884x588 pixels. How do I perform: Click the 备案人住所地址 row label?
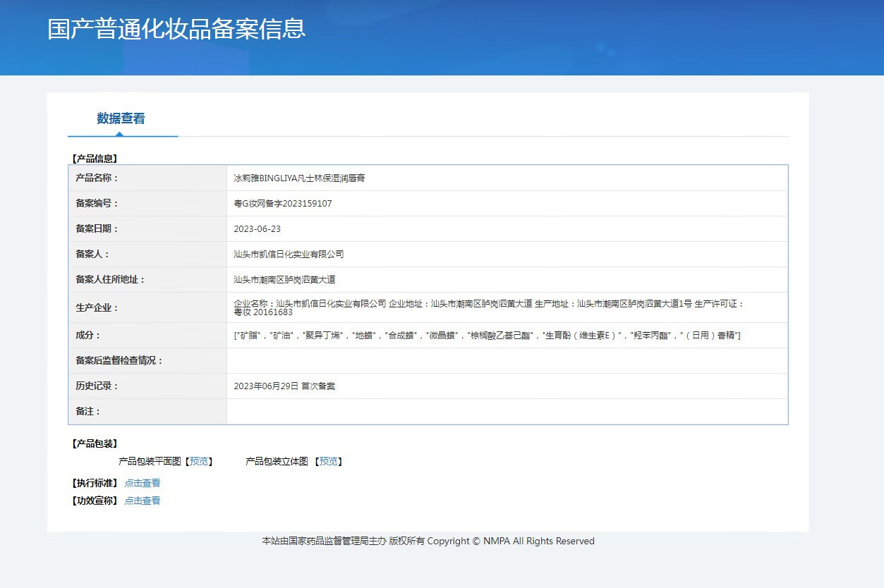click(110, 280)
